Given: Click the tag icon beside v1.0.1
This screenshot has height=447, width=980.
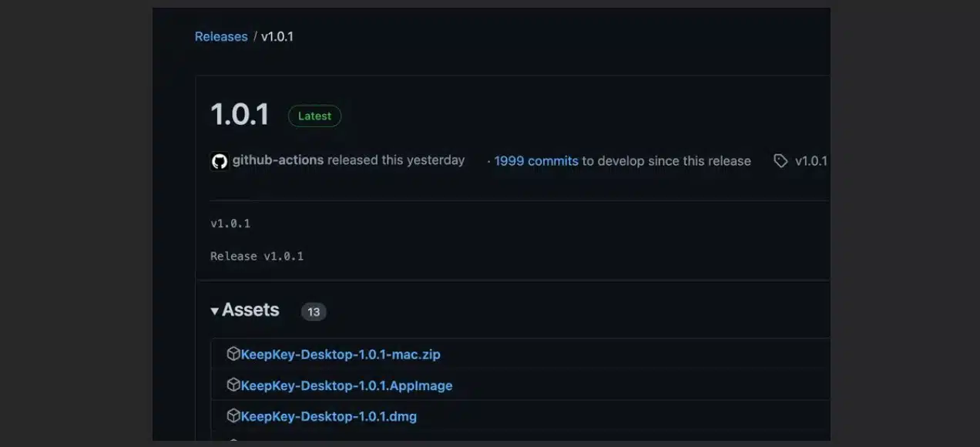Looking at the screenshot, I should coord(780,161).
